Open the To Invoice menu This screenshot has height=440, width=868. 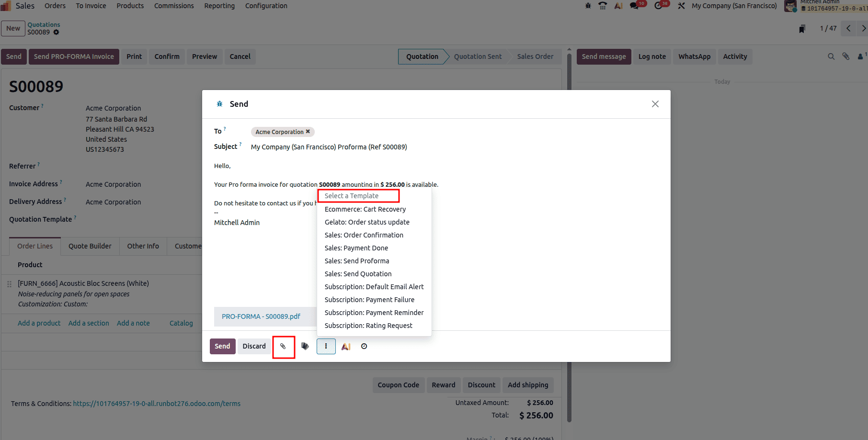[x=91, y=6]
